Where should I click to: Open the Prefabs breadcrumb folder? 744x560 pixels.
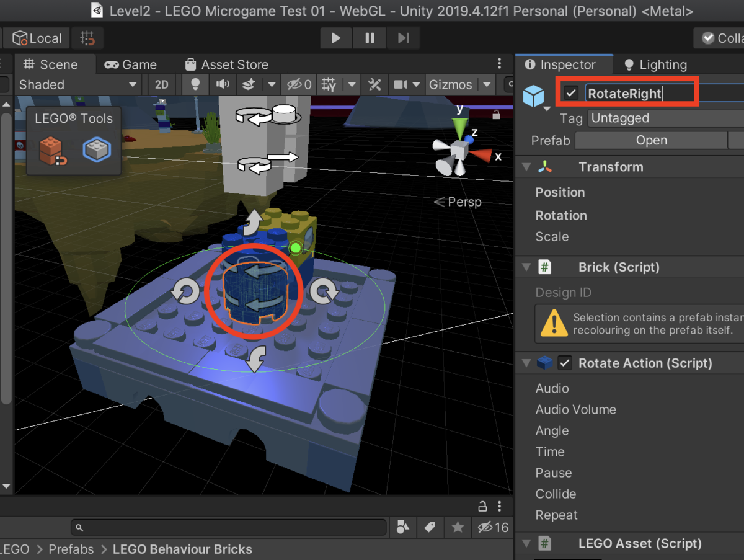coord(71,549)
